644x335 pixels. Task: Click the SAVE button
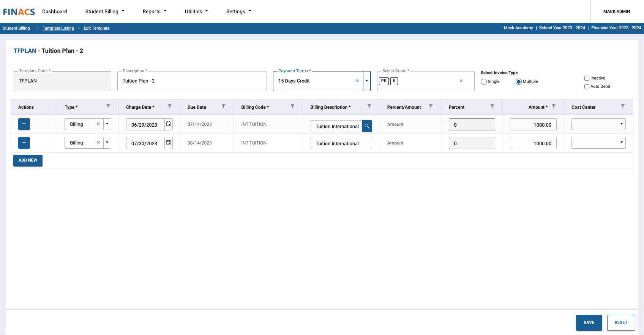point(589,322)
